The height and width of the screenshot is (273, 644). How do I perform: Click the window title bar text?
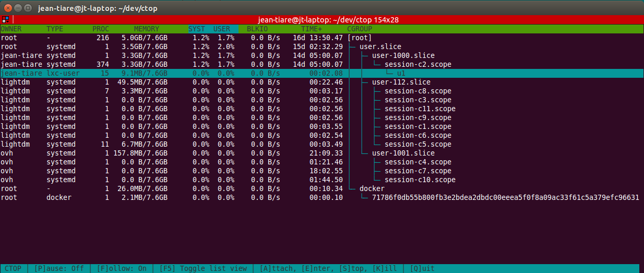pyautogui.click(x=98, y=8)
